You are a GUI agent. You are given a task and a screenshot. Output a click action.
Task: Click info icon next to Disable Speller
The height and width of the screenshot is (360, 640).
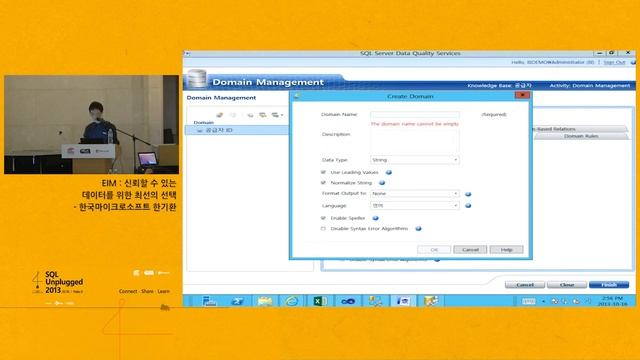point(376,218)
